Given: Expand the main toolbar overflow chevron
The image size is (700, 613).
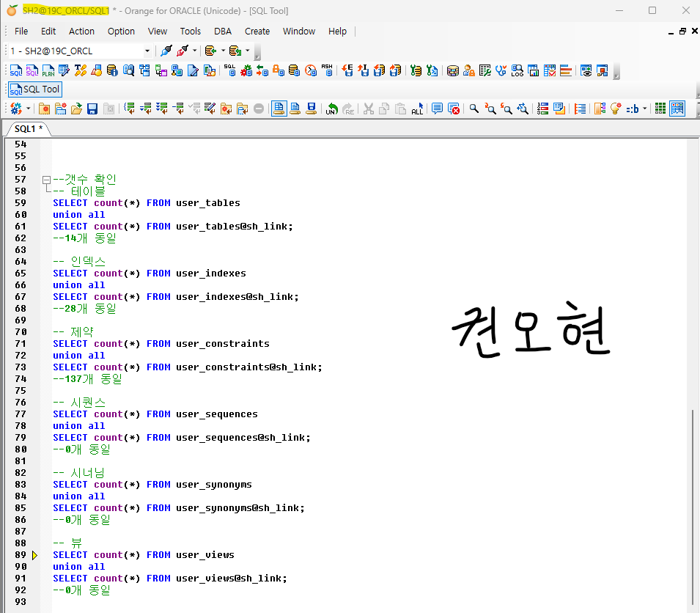Looking at the screenshot, I should coord(616,71).
